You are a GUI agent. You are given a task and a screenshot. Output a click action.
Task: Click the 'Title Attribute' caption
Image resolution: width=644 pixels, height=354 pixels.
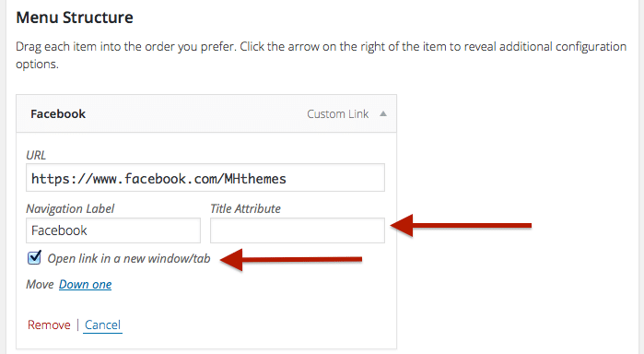coord(245,209)
